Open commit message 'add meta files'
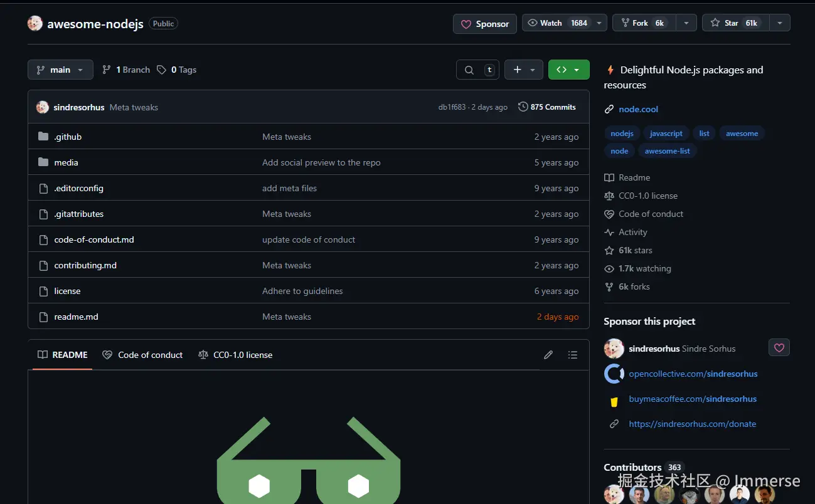This screenshot has height=504, width=815. click(x=289, y=188)
